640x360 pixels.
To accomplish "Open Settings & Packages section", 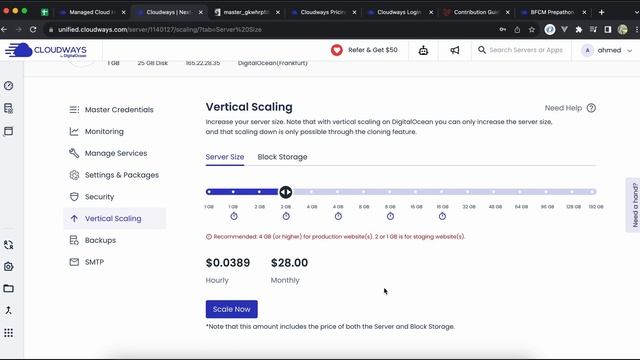I will [115, 175].
